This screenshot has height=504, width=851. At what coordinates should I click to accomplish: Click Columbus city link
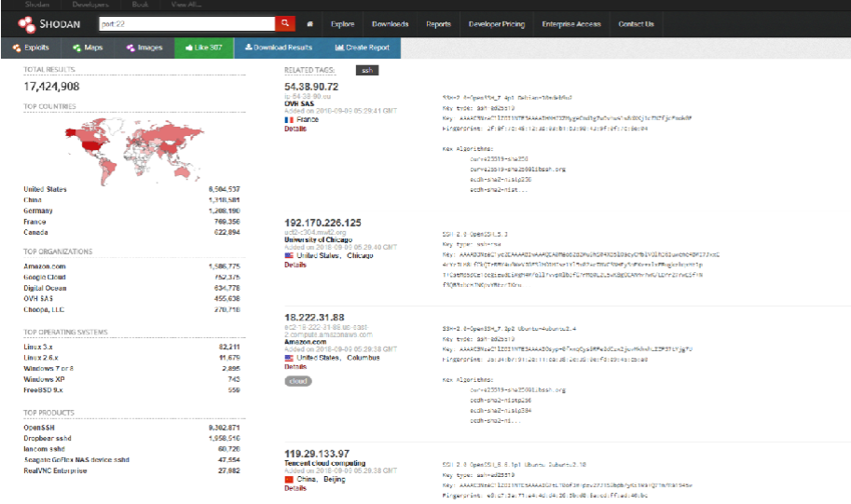(x=364, y=358)
